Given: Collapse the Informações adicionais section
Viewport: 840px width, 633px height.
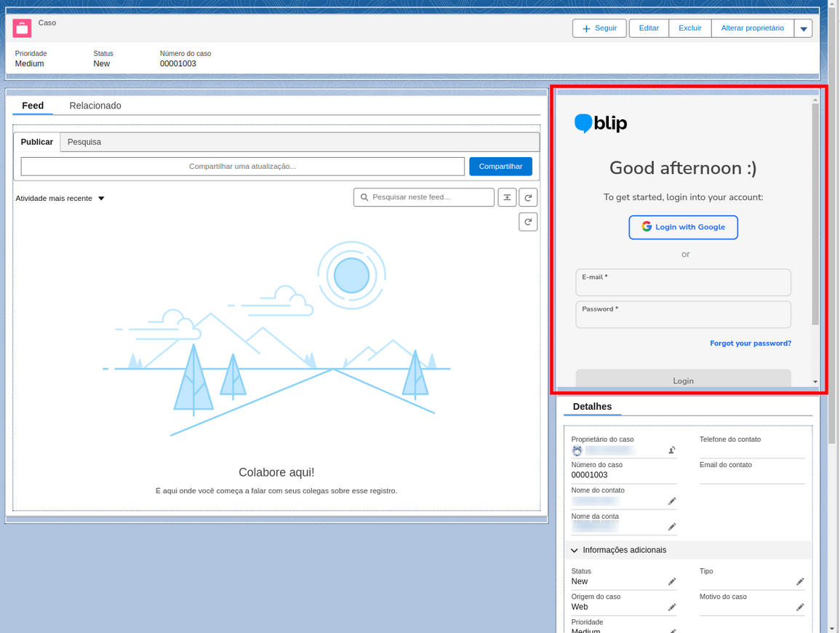Looking at the screenshot, I should tap(575, 551).
